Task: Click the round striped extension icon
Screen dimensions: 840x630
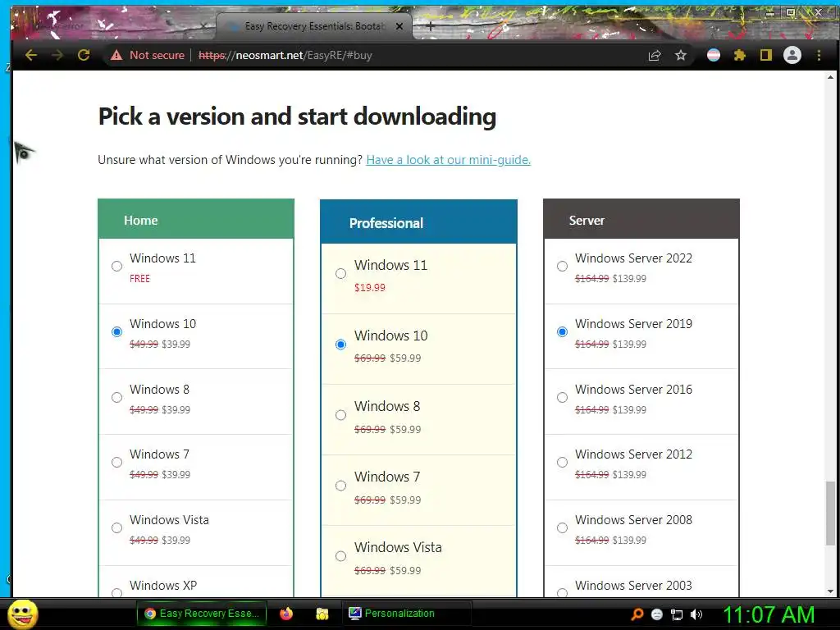Action: click(714, 55)
